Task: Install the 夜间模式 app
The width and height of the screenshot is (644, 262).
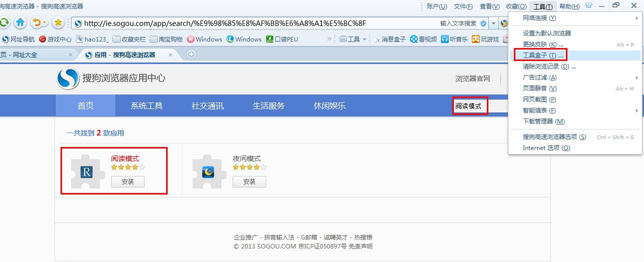Action: [x=249, y=182]
